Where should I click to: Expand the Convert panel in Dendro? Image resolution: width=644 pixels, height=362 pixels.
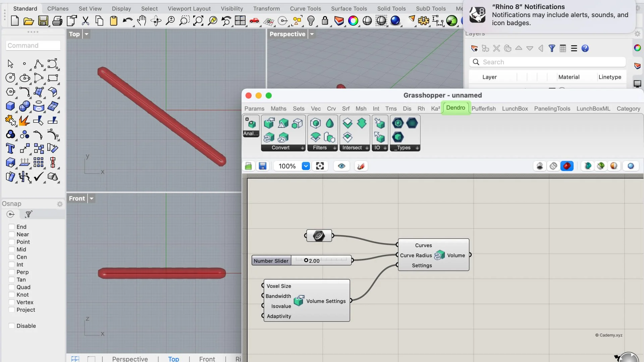(302, 148)
